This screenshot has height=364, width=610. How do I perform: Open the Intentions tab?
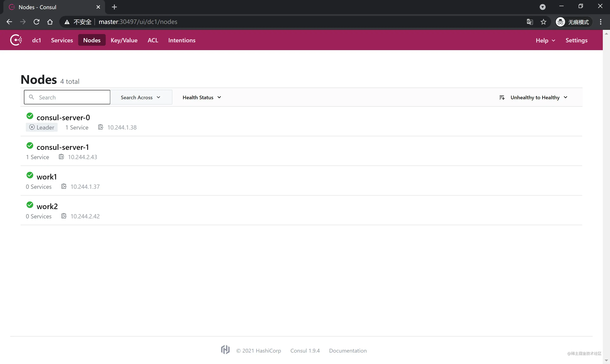point(182,40)
